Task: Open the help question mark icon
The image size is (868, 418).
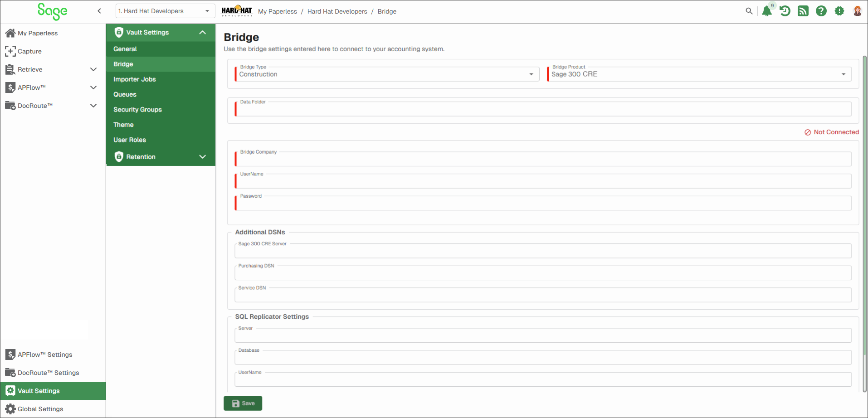Action: click(x=821, y=11)
